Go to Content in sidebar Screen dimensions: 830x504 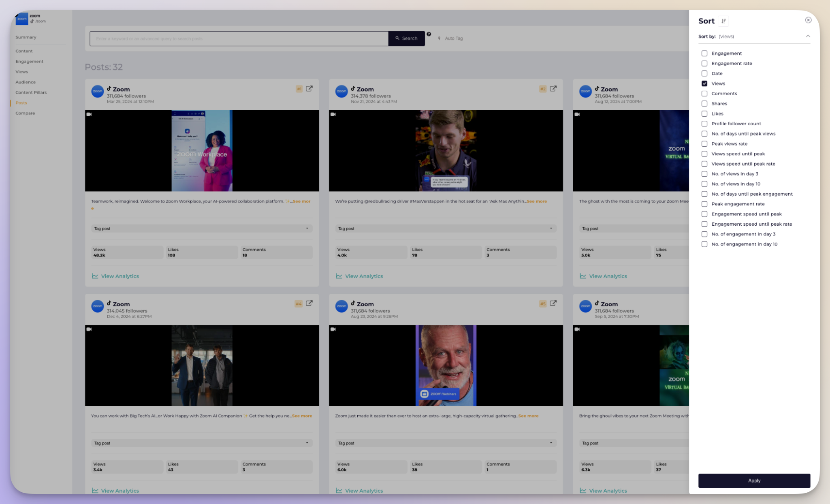point(24,51)
